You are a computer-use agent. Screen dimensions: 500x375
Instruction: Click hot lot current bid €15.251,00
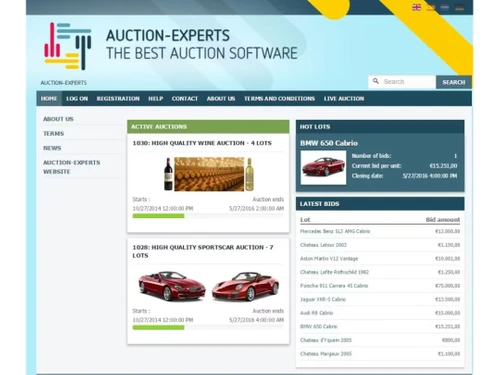click(x=443, y=166)
